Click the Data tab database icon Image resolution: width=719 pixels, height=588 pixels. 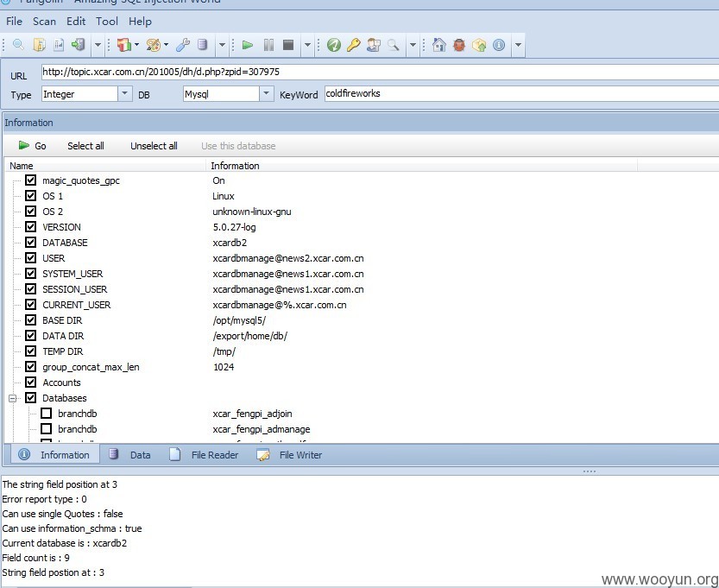(x=113, y=454)
